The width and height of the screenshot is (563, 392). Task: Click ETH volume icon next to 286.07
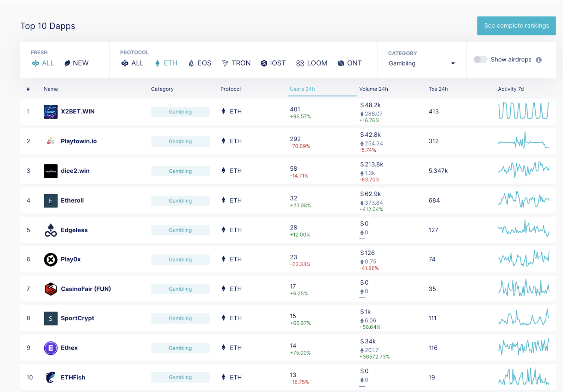click(362, 114)
